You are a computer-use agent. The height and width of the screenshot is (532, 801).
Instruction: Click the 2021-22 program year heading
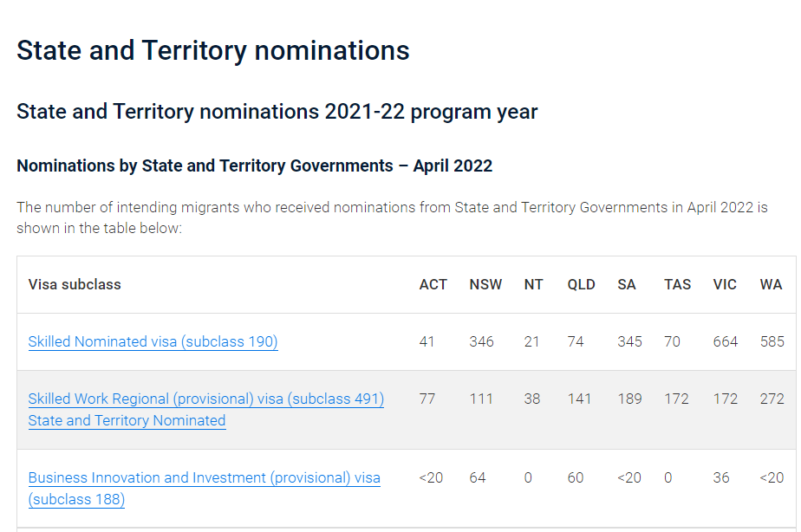(x=277, y=112)
